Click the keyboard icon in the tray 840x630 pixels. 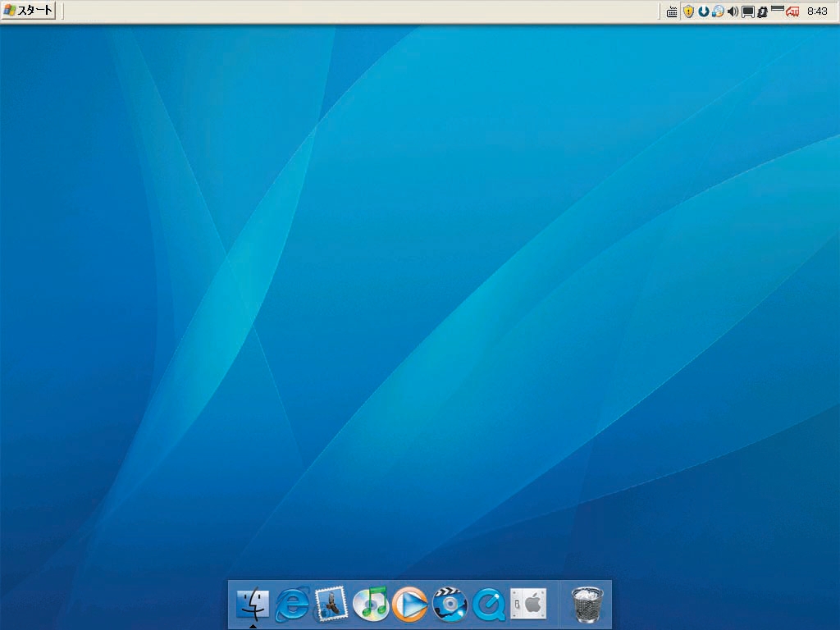pyautogui.click(x=672, y=11)
